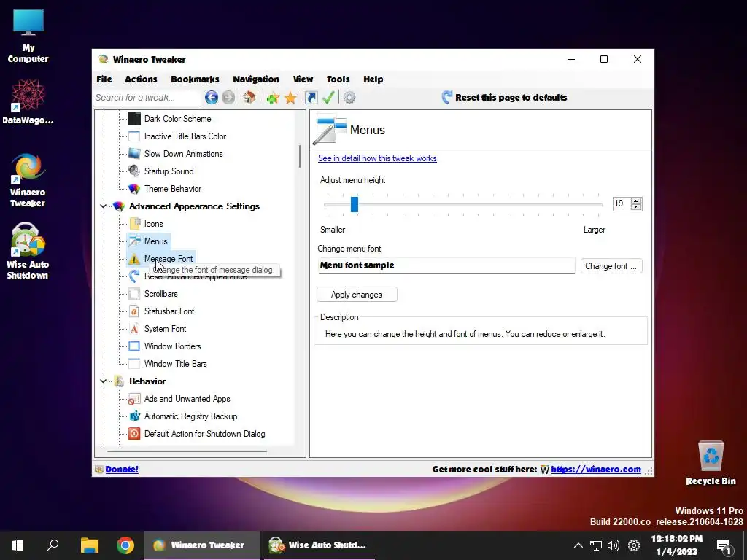Open Inactive Title Bars Color tweak
Screen dimensions: 747x560
point(185,136)
